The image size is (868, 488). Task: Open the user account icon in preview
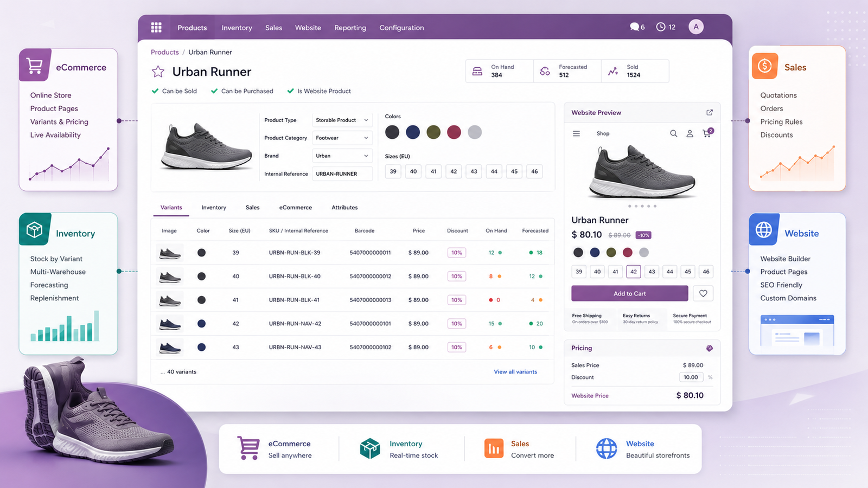pyautogui.click(x=690, y=133)
